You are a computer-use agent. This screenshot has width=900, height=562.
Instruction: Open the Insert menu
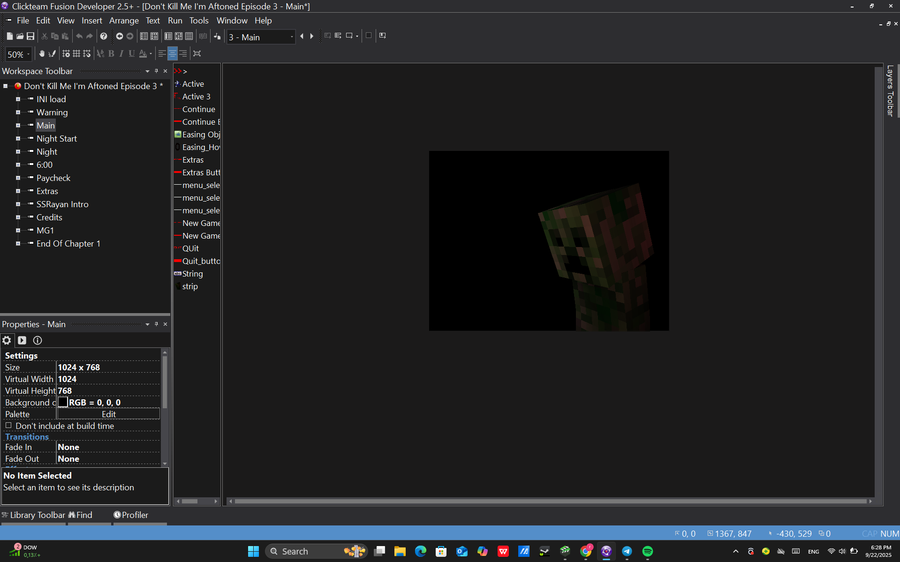pos(92,21)
